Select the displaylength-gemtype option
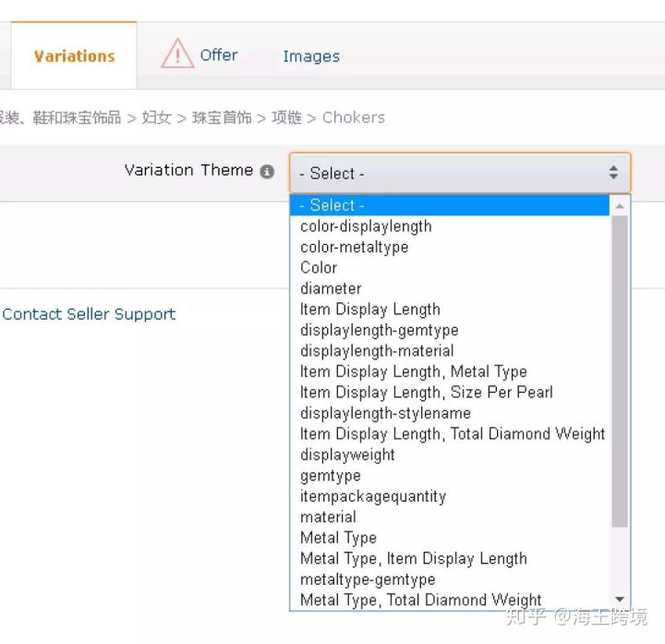The image size is (665, 644). tap(379, 330)
